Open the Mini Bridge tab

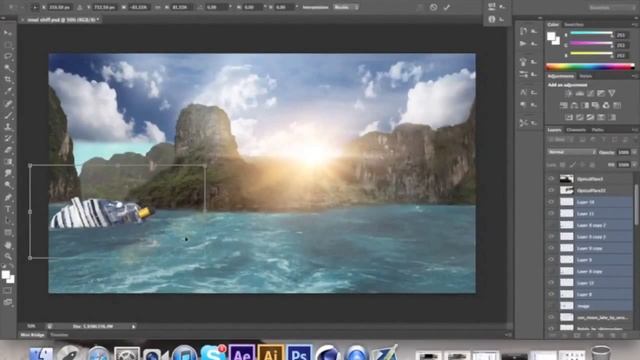click(x=33, y=335)
